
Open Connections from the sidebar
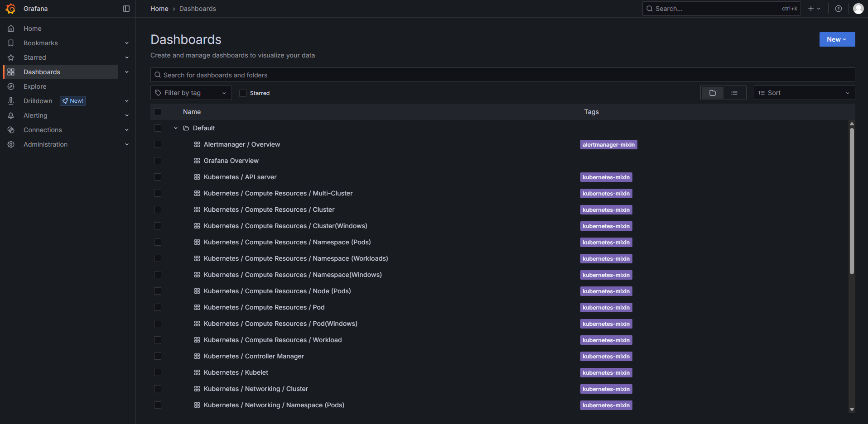click(43, 130)
